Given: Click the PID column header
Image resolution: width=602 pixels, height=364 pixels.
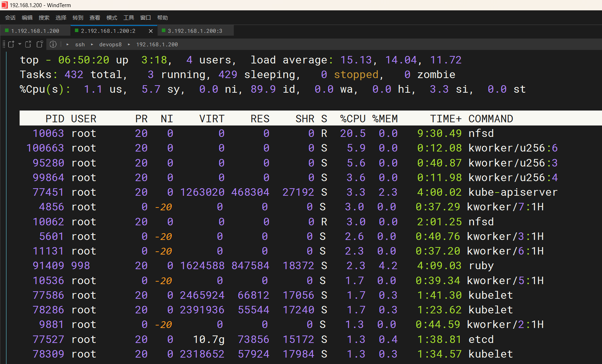Looking at the screenshot, I should 55,119.
